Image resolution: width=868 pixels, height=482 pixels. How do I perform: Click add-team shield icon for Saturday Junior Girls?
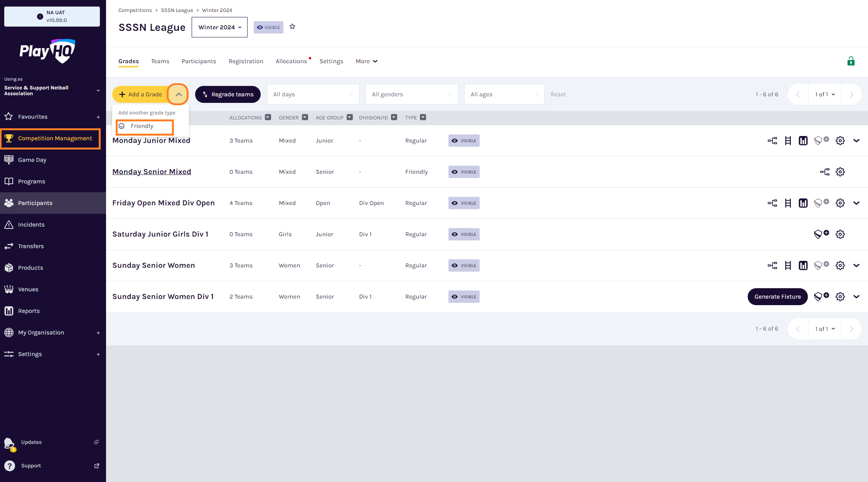point(821,234)
